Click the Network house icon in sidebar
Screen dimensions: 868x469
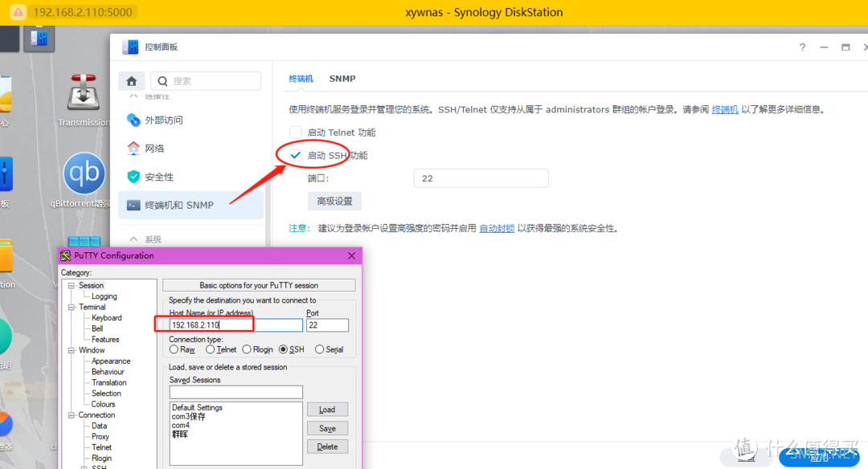pos(133,149)
